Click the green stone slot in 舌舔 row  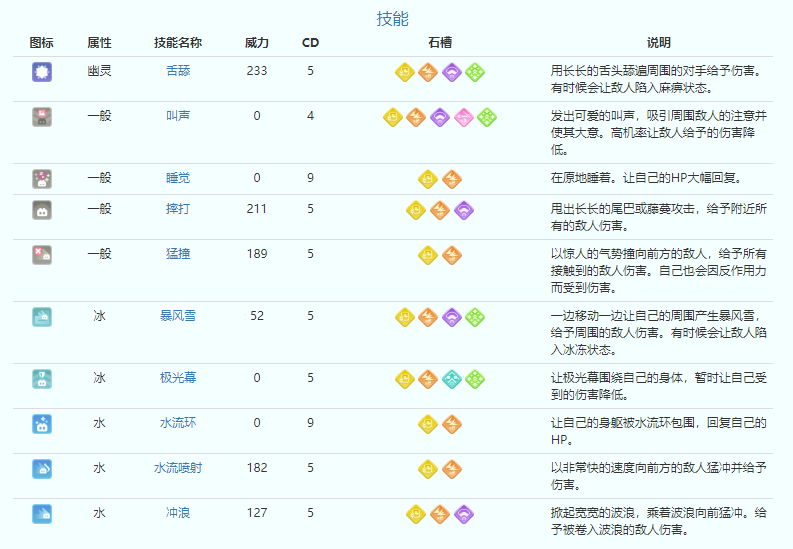point(475,72)
